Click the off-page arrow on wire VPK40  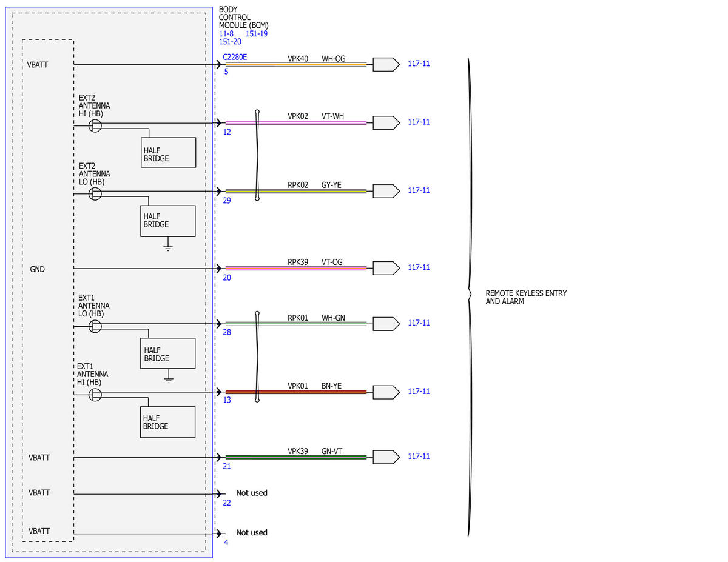click(386, 64)
